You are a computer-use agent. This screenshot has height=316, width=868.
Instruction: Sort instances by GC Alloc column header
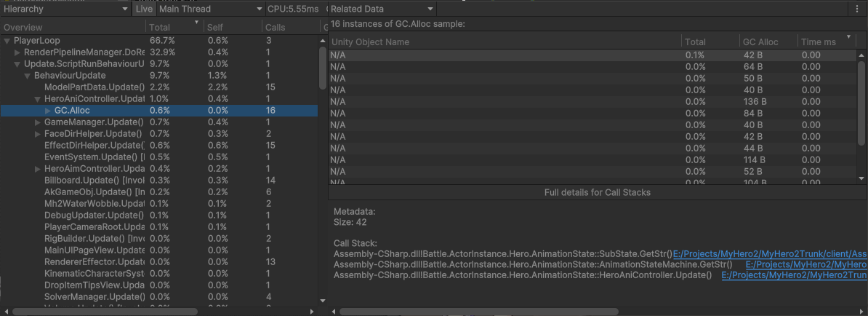760,42
